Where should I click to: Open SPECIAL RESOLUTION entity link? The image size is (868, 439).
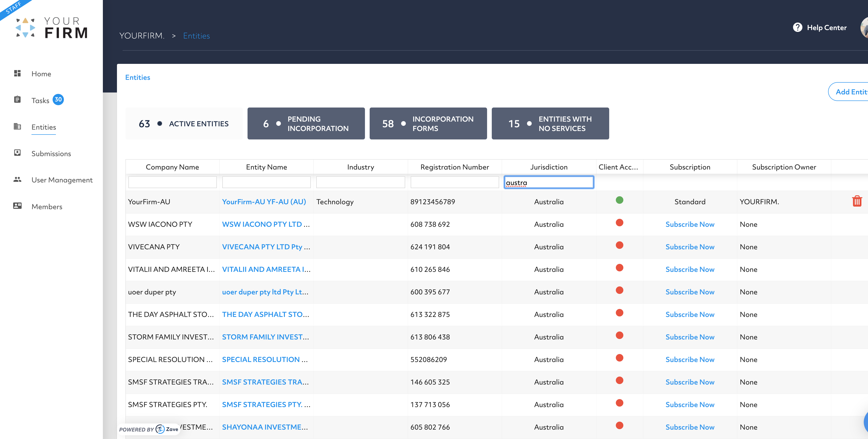pos(265,360)
